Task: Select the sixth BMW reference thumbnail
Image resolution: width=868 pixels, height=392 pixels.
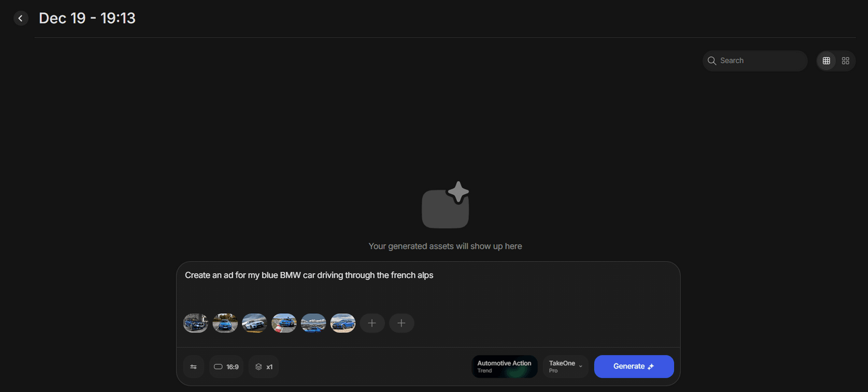Action: [x=343, y=323]
